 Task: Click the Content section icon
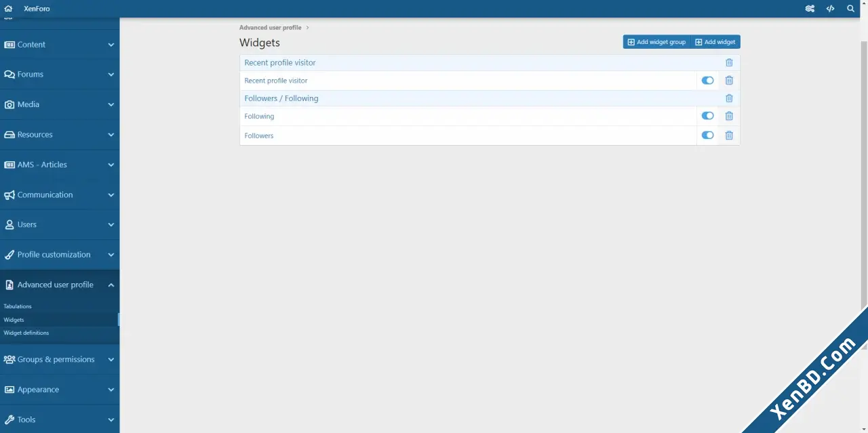coord(9,45)
